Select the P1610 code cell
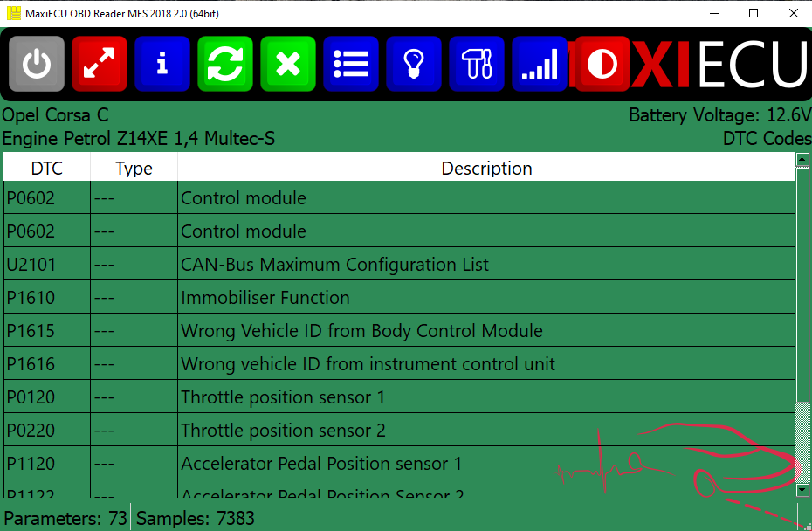The width and height of the screenshot is (812, 531). coord(46,297)
